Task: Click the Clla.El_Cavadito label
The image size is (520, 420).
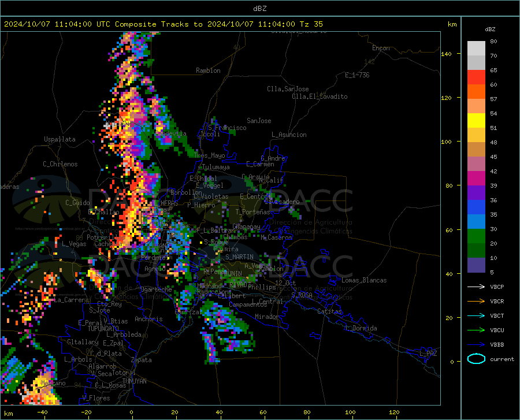Action: [320, 96]
